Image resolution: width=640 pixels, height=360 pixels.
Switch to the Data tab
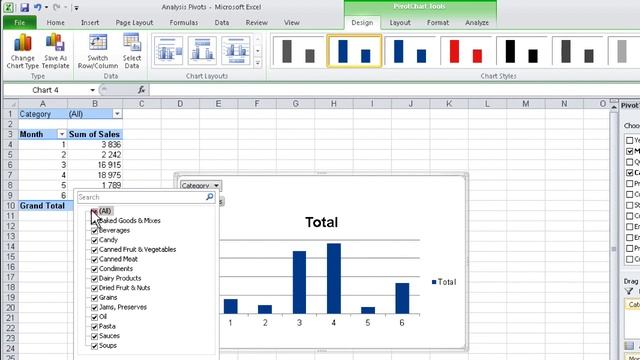coord(222,23)
